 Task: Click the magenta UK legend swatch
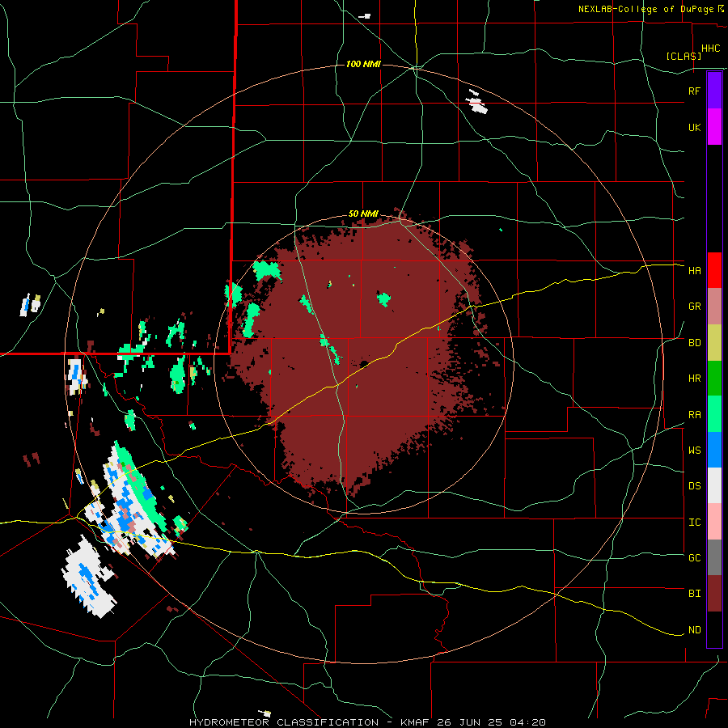tap(714, 126)
